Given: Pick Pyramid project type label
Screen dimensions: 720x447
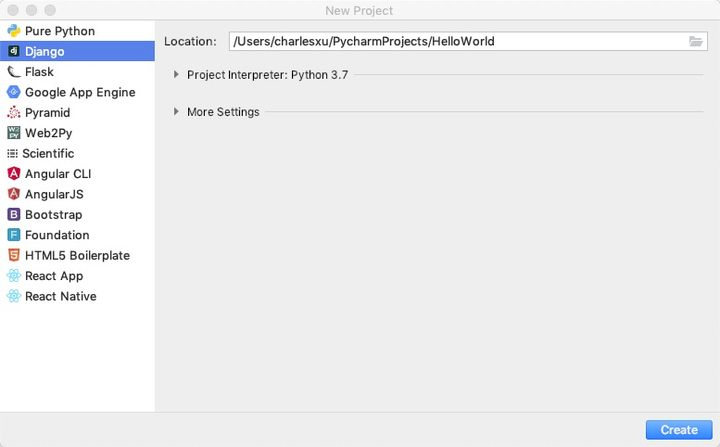Looking at the screenshot, I should pyautogui.click(x=48, y=113).
